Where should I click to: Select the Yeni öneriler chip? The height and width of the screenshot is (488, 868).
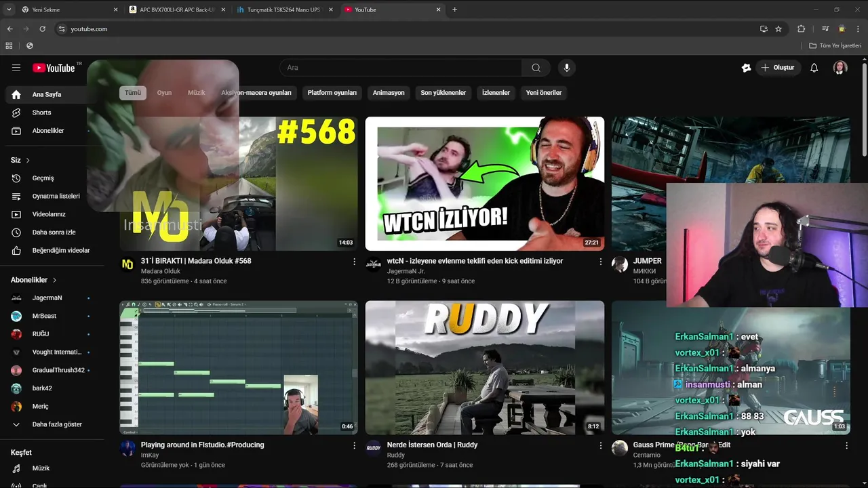click(544, 93)
